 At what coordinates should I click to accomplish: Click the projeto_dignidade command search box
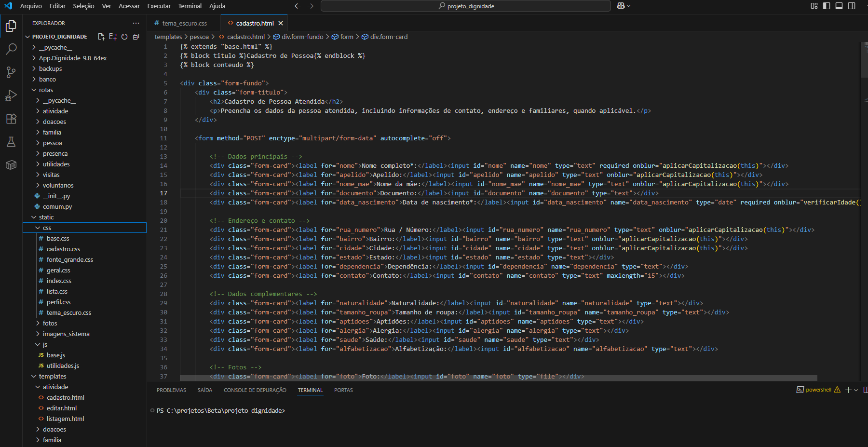coord(465,6)
